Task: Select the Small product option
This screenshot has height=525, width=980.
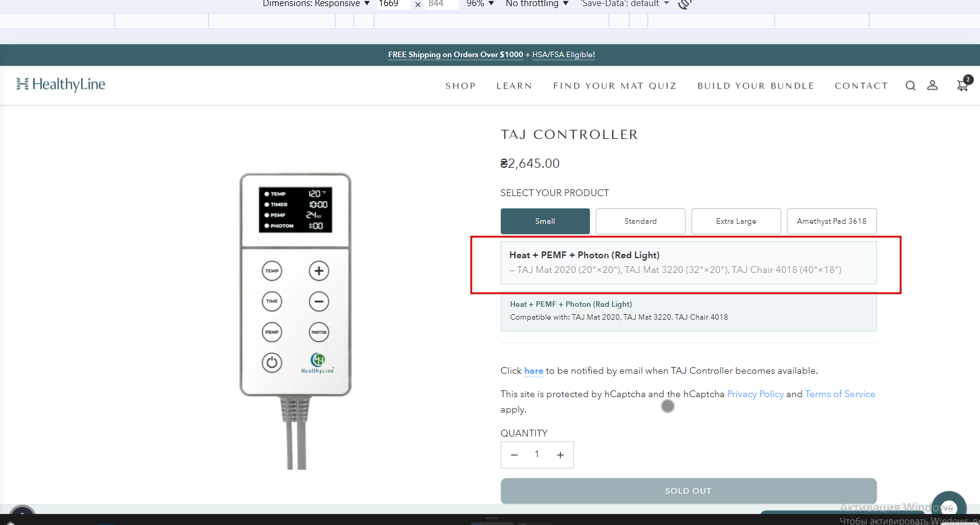Action: (x=545, y=221)
